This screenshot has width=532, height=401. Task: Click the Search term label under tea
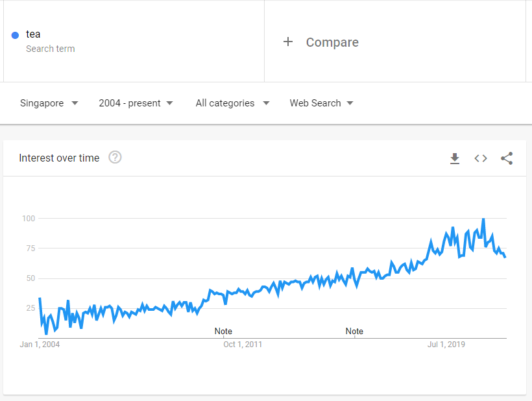pyautogui.click(x=50, y=49)
